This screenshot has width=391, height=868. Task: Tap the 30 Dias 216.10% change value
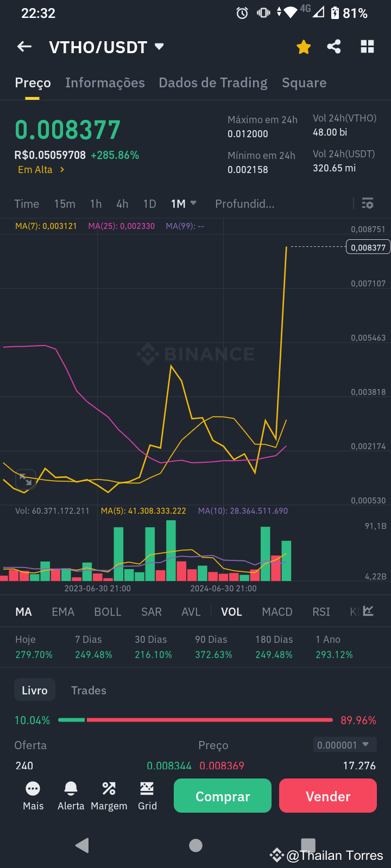153,655
